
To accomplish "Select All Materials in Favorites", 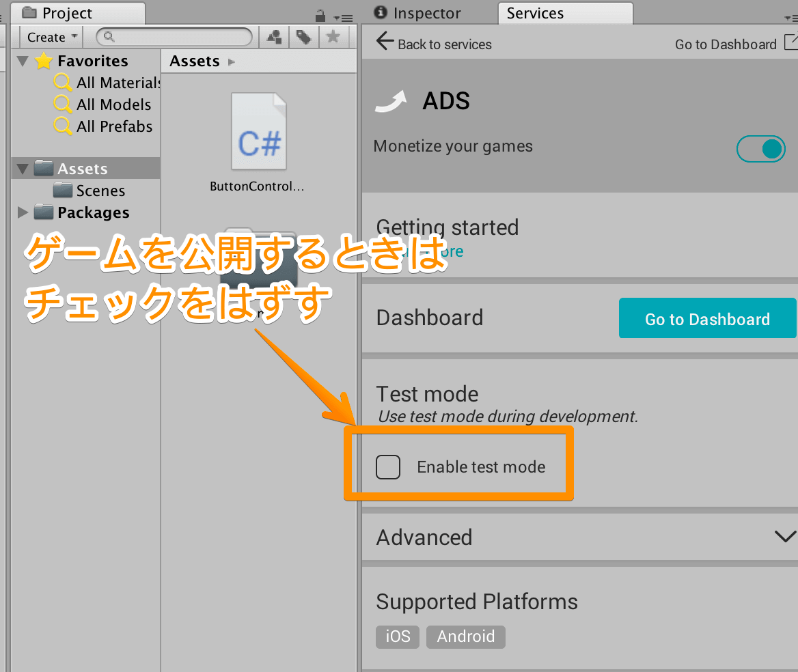I will point(118,83).
